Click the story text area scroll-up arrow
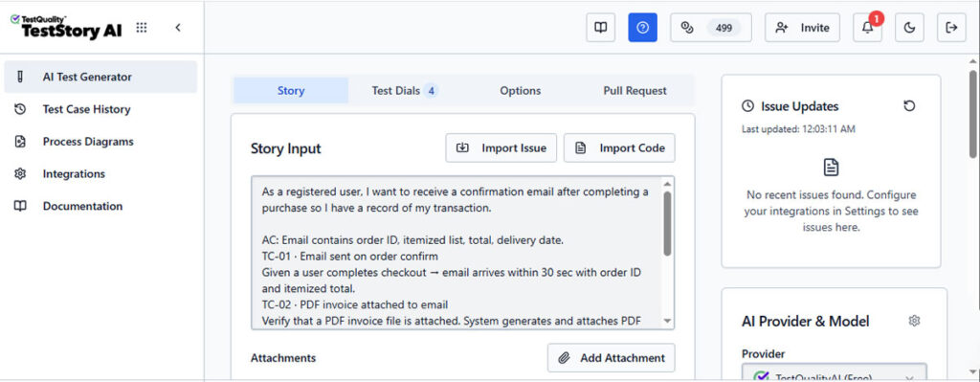Image resolution: width=980 pixels, height=382 pixels. click(x=667, y=184)
